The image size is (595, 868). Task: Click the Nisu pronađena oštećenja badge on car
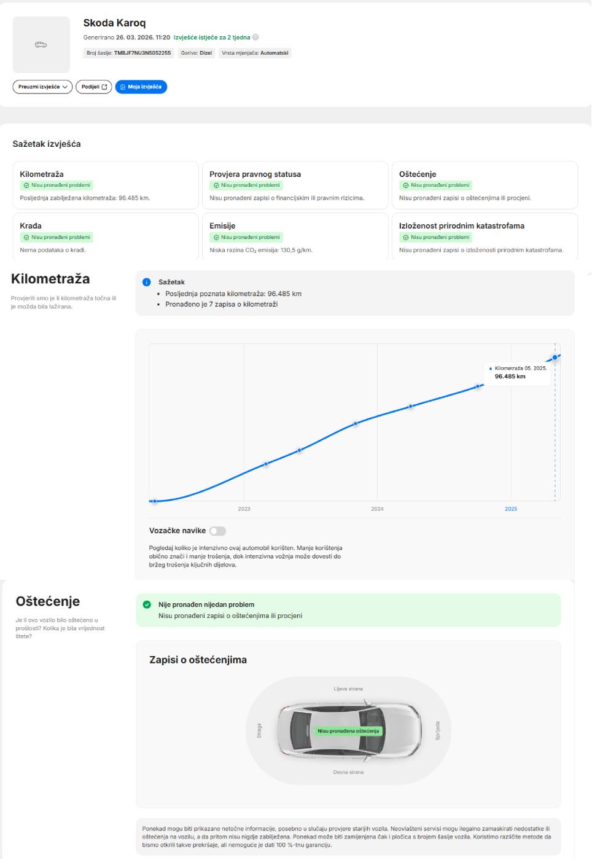coord(348,731)
